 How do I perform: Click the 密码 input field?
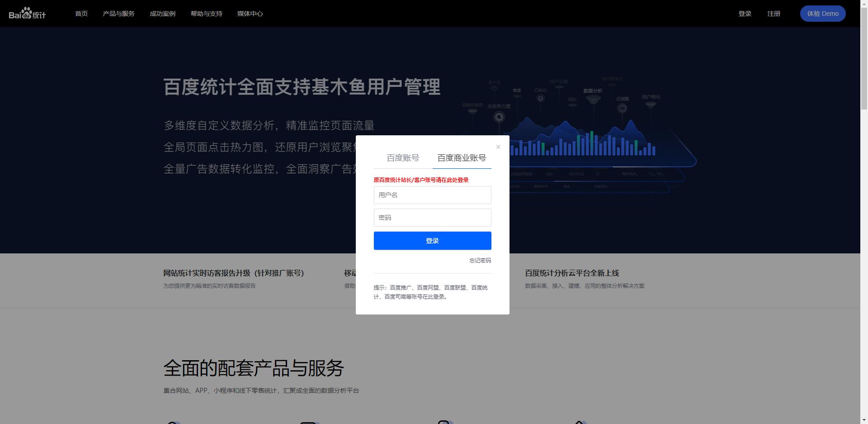pos(432,218)
